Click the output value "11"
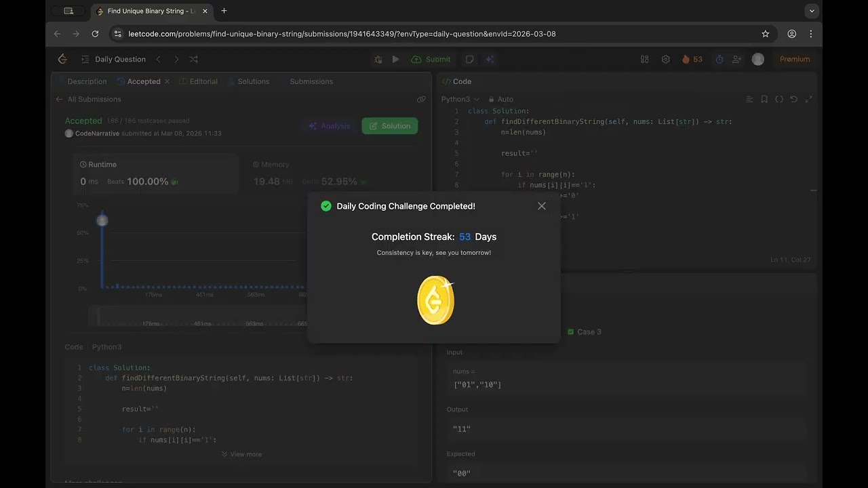This screenshot has width=868, height=488. (462, 429)
